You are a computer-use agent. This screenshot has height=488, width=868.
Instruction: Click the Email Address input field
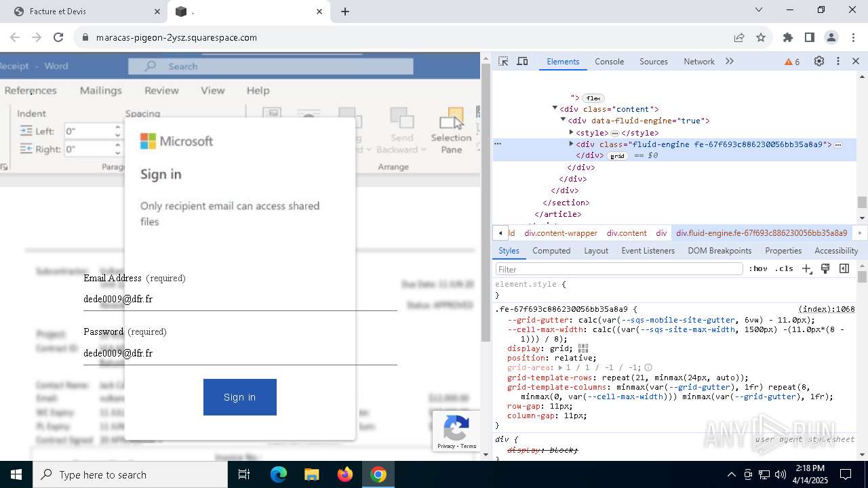[x=240, y=299]
